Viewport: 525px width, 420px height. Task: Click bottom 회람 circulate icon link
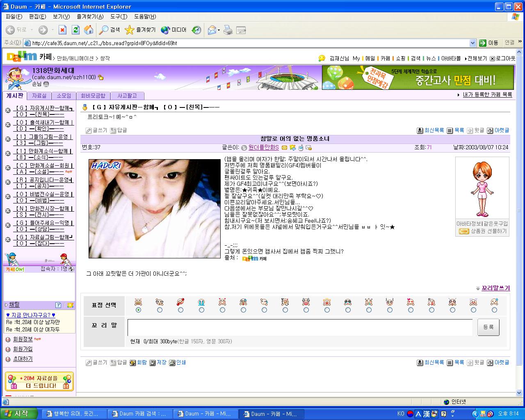pyautogui.click(x=138, y=363)
